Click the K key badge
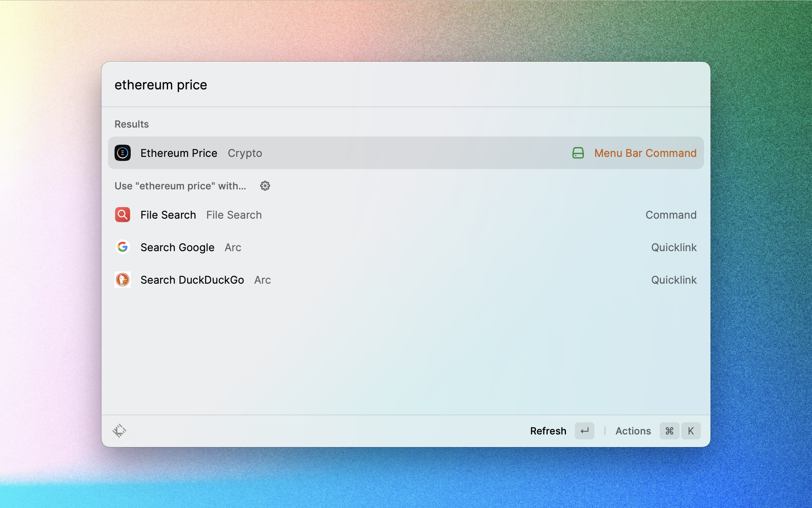The height and width of the screenshot is (508, 812). coord(691,431)
